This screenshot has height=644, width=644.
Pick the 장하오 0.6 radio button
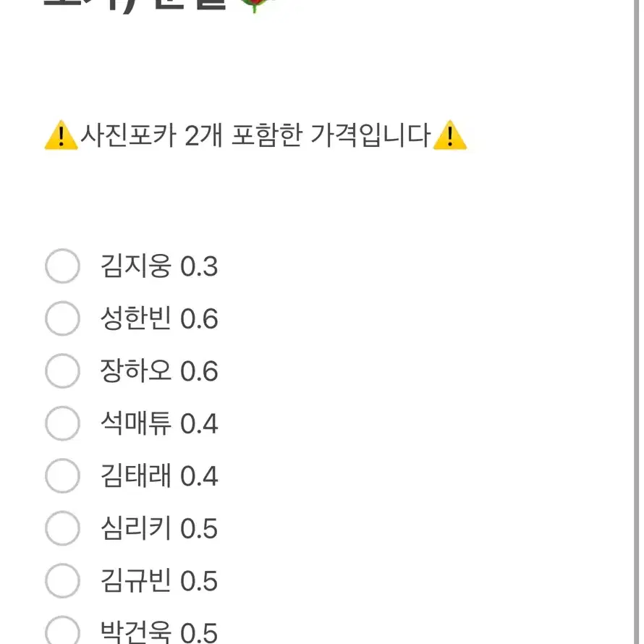click(62, 371)
